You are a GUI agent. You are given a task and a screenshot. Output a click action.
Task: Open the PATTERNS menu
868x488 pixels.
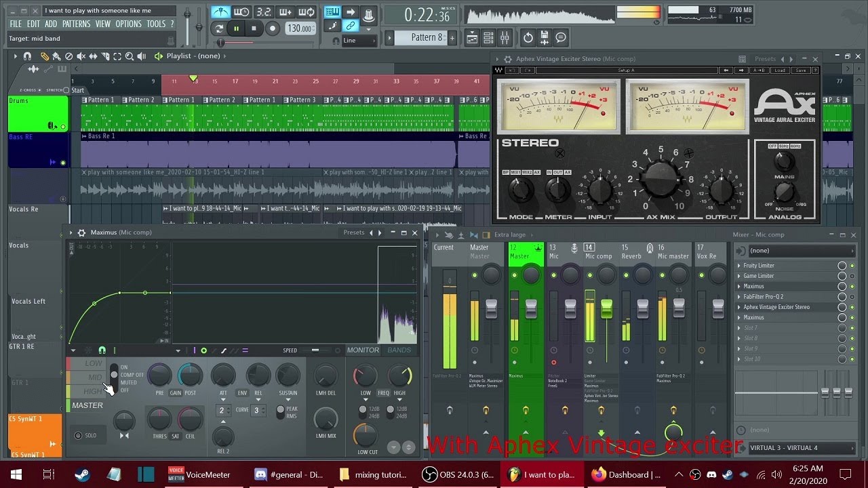(x=76, y=24)
